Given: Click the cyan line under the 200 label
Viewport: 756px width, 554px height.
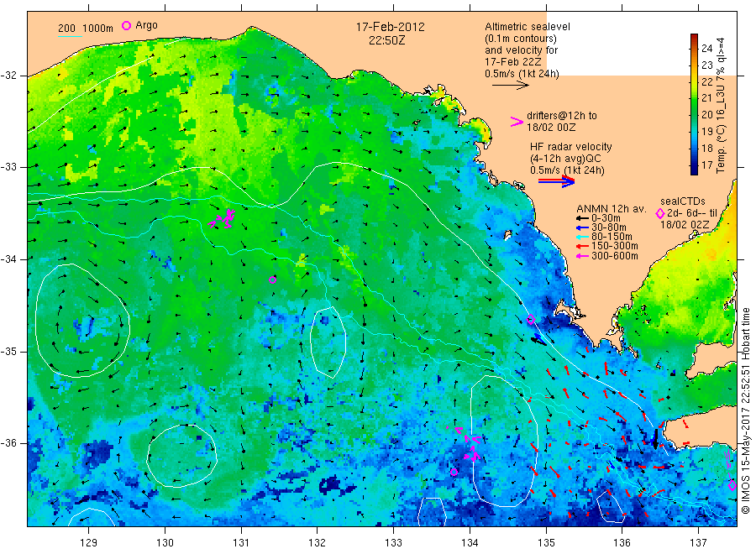Looking at the screenshot, I should coord(70,36).
